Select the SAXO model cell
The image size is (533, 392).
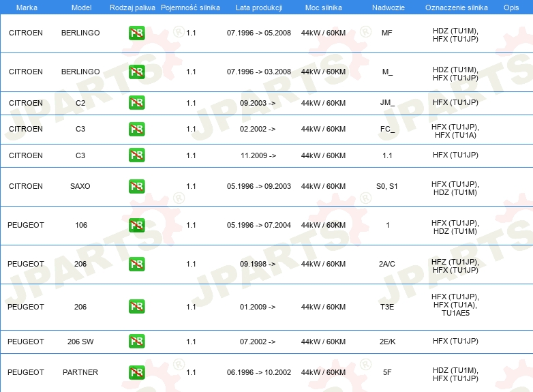80,186
